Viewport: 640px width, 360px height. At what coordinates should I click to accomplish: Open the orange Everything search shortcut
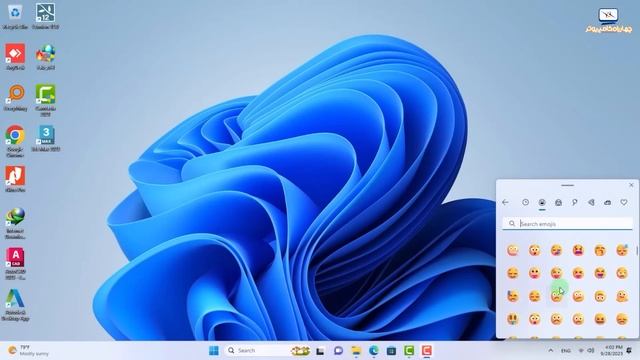tap(15, 98)
